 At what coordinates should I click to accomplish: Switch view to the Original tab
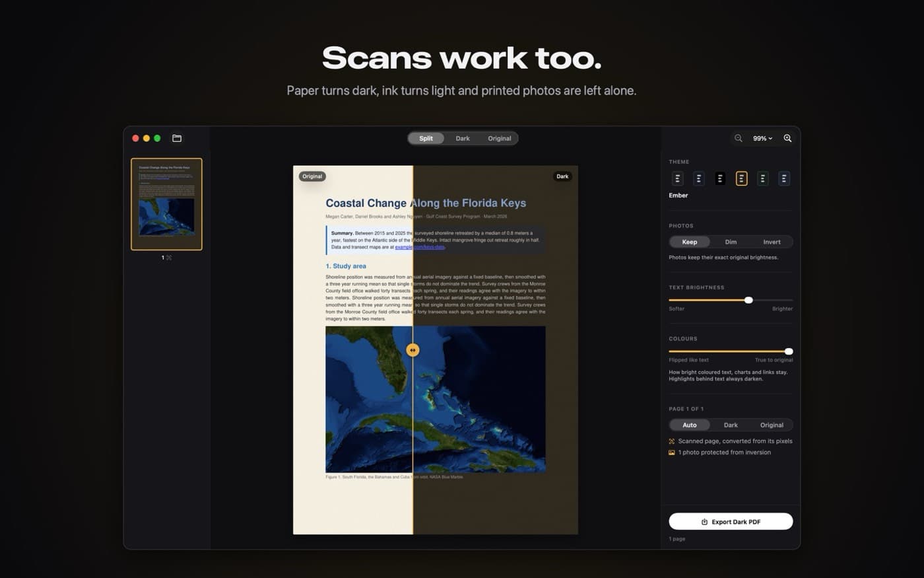click(x=499, y=138)
